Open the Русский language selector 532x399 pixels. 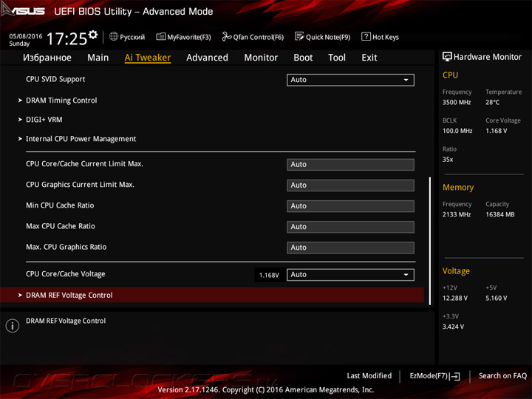(127, 37)
